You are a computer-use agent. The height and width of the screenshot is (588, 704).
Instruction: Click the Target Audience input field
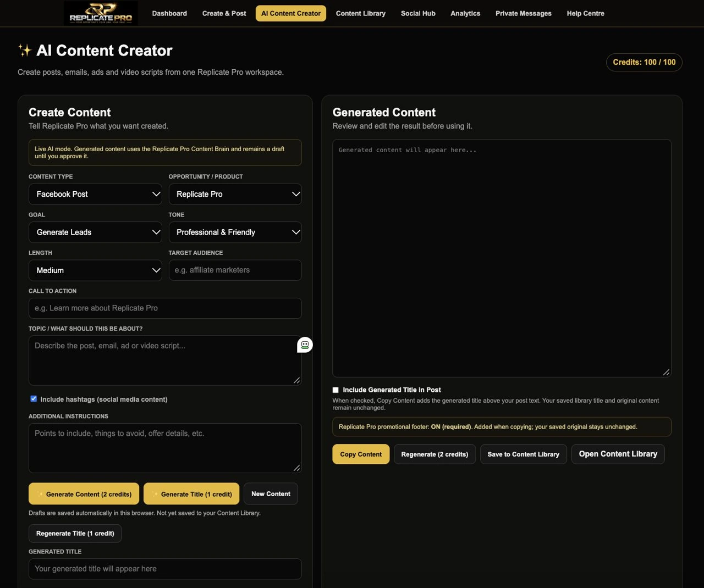coord(235,270)
